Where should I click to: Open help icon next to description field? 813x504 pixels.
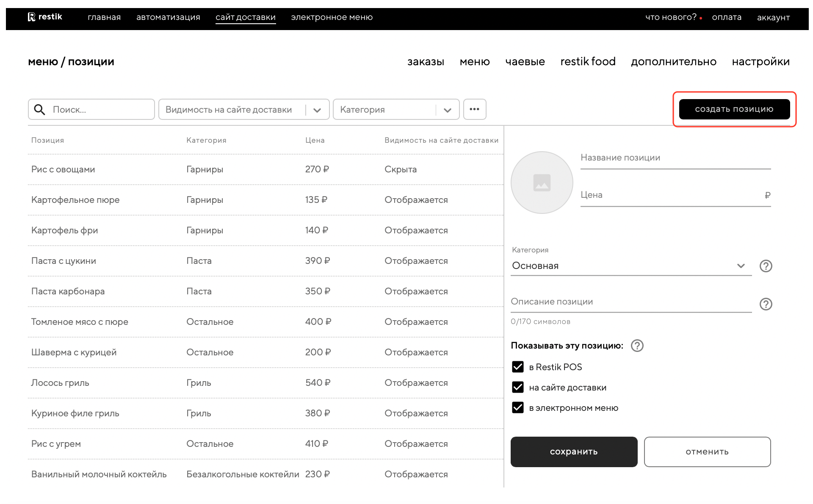pyautogui.click(x=766, y=304)
